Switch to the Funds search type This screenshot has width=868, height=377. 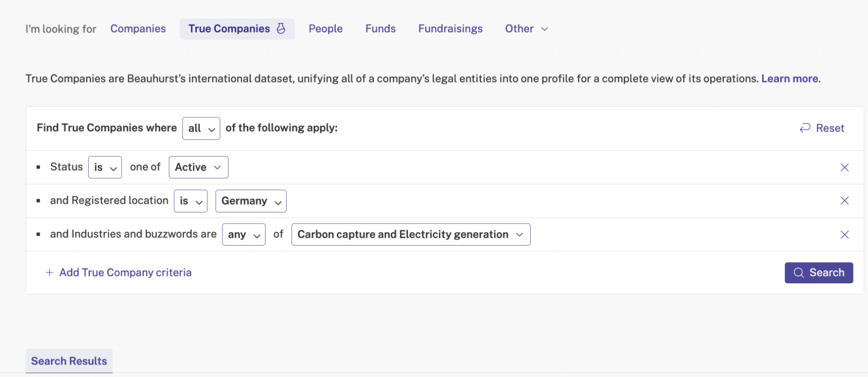(380, 29)
